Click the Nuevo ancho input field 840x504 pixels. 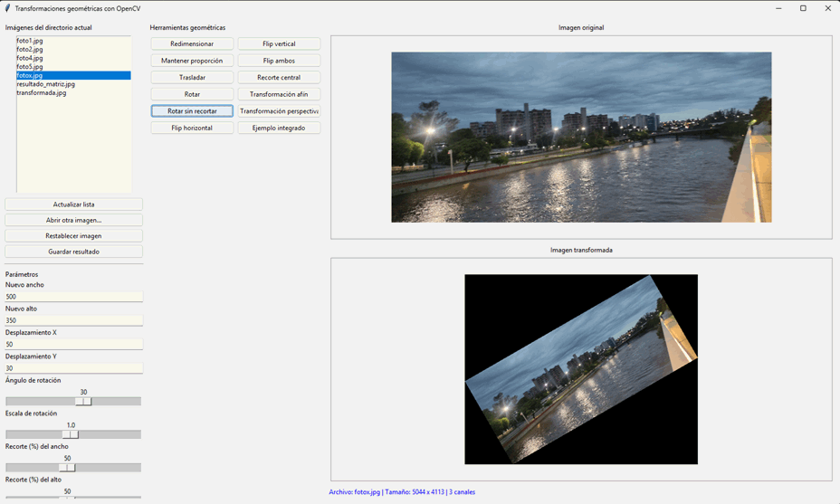[74, 297]
